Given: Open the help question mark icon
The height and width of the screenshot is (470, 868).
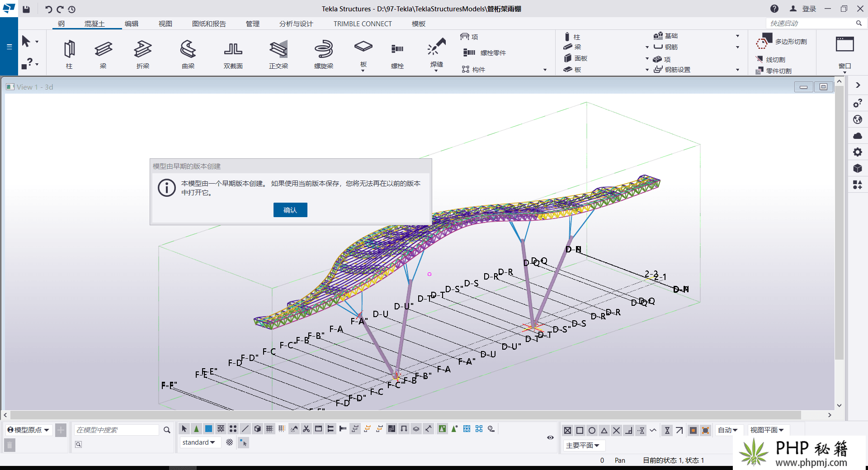Looking at the screenshot, I should pyautogui.click(x=774, y=9).
